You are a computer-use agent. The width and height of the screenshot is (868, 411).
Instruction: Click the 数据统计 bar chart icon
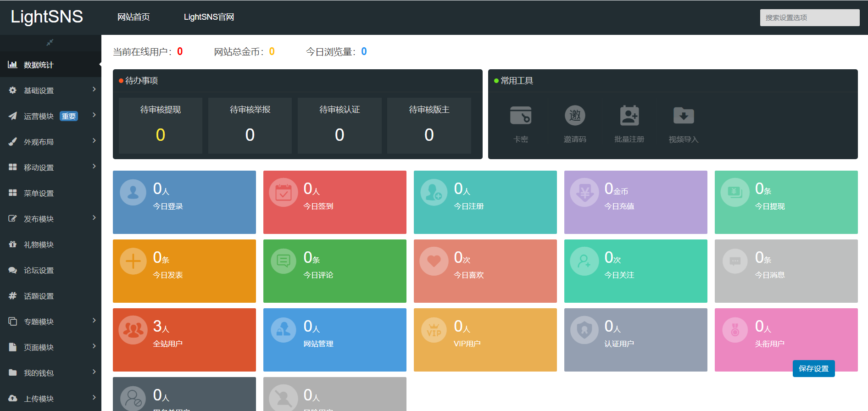[12, 65]
